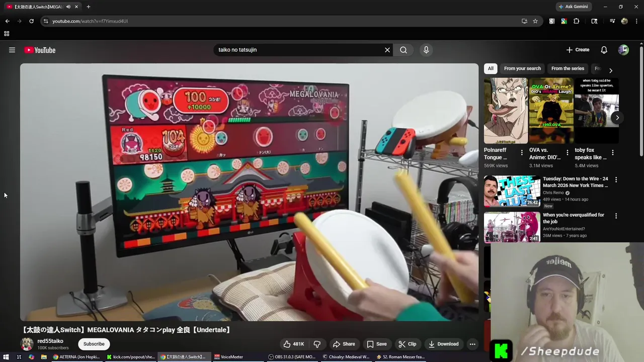This screenshot has height=362, width=644.
Task: Open the Windows Start menu
Action: coord(6,357)
